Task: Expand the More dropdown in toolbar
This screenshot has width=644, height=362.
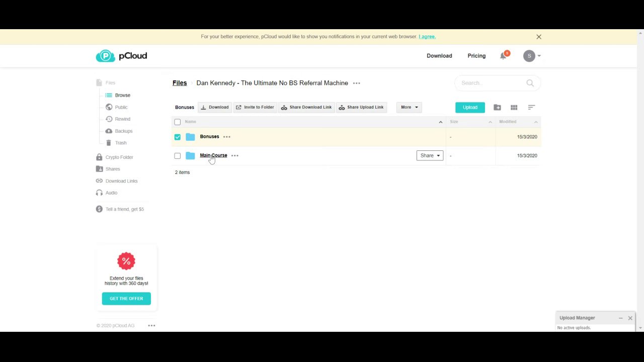Action: tap(409, 107)
